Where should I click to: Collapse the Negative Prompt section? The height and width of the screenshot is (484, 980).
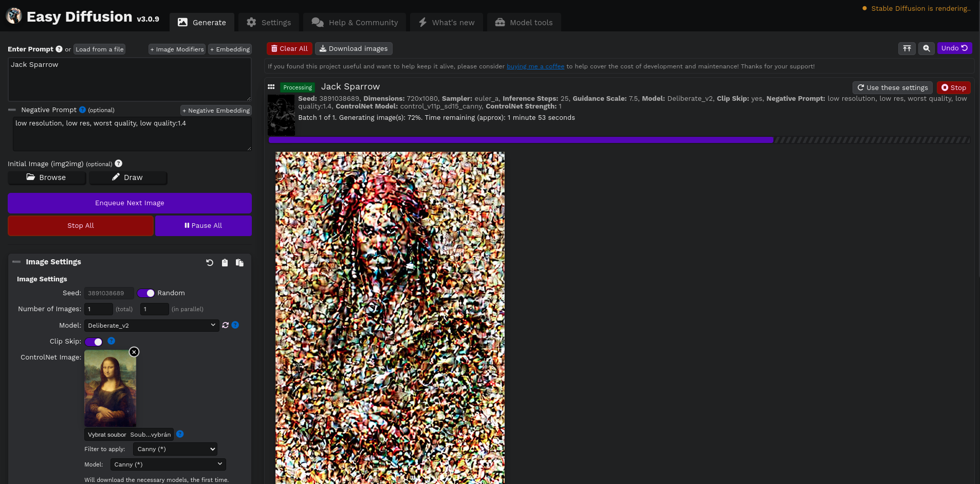click(x=12, y=110)
